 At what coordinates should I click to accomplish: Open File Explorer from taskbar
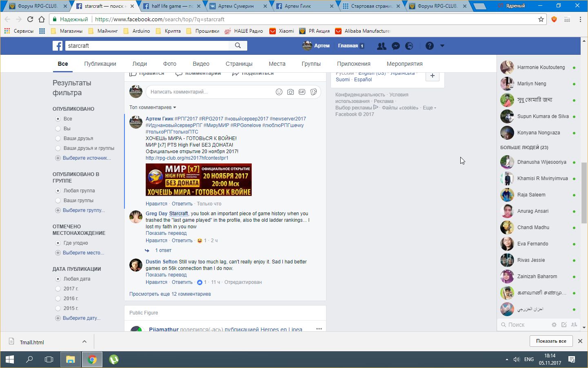(71, 359)
